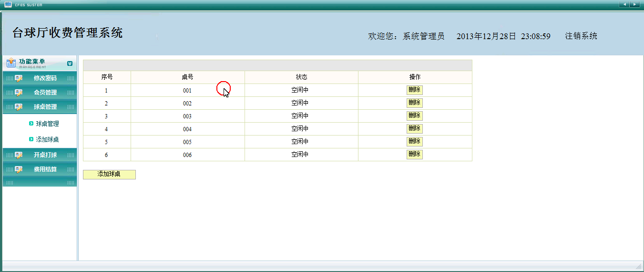
Task: Click the 台球厅收费管理系统 title
Action: (67, 33)
